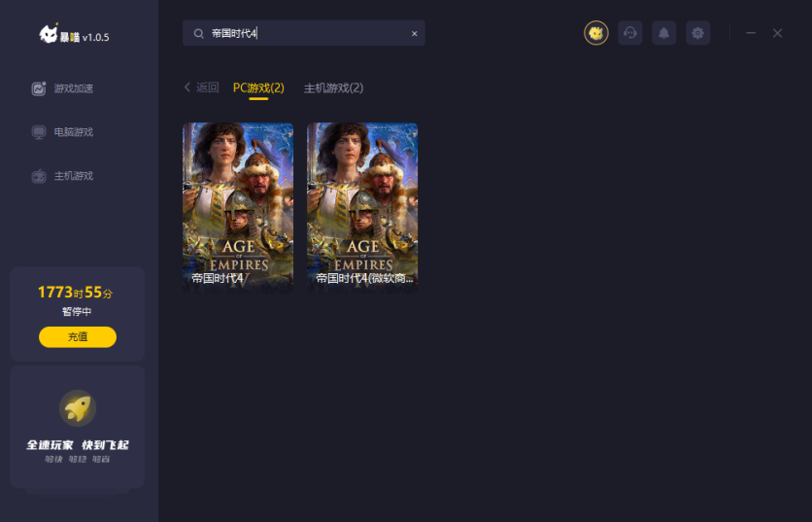
Task: Open the user avatar profile icon
Action: (x=596, y=33)
